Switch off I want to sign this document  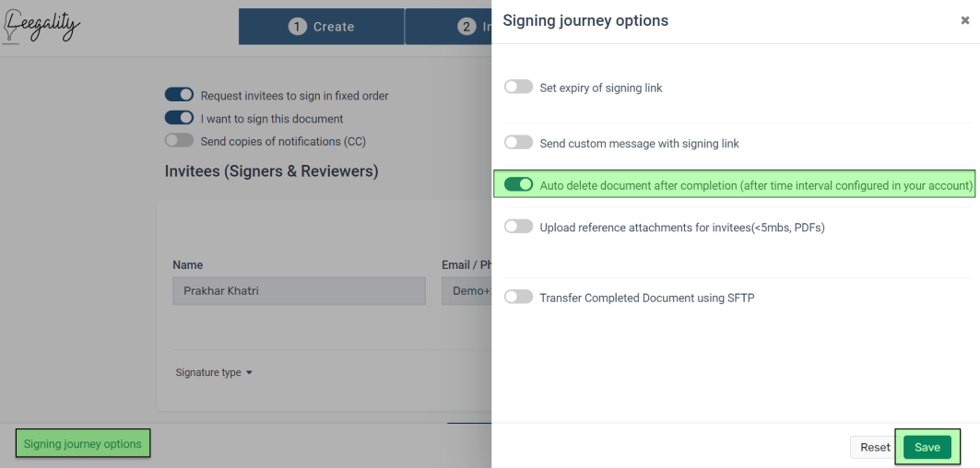180,118
